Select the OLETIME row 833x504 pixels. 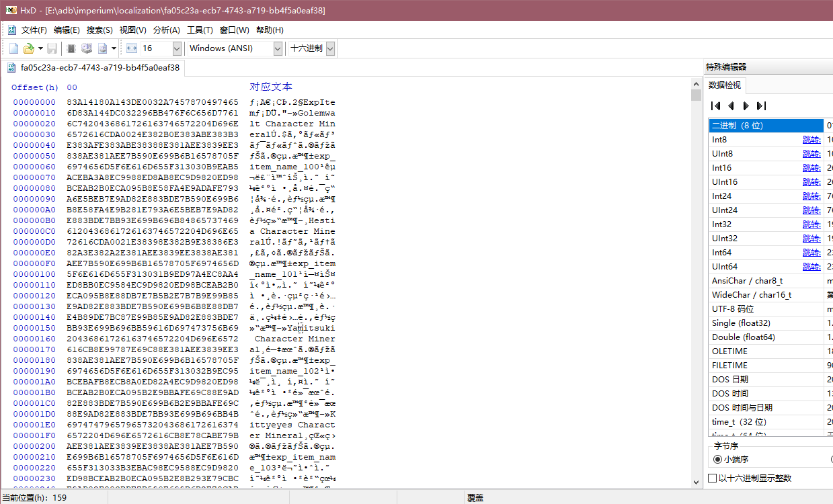(770, 351)
